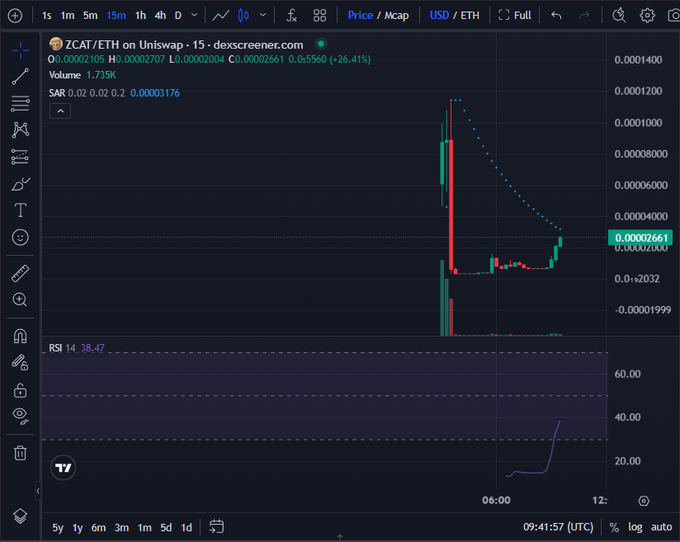680x542 pixels.
Task: Set date range to 5y
Action: click(58, 528)
